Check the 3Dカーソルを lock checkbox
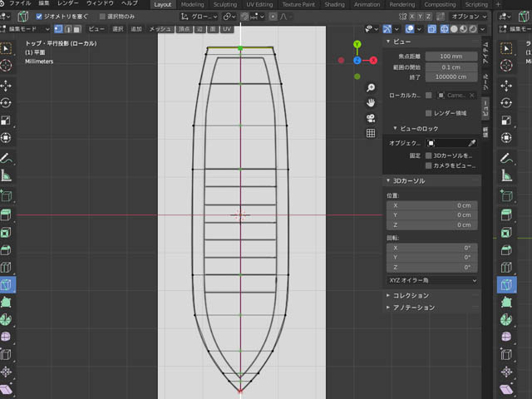Viewport: 532px width, 399px height. (x=429, y=155)
